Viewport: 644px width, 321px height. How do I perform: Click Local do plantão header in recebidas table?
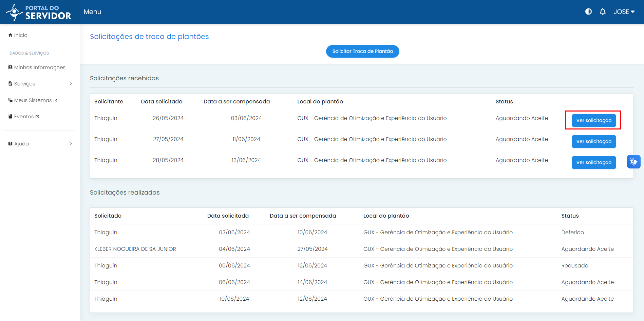(x=320, y=101)
